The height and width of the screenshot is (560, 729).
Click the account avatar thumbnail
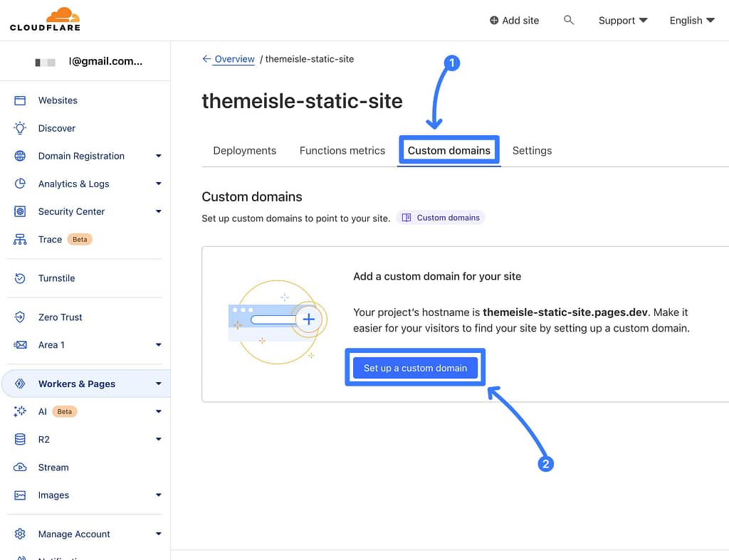pos(46,62)
